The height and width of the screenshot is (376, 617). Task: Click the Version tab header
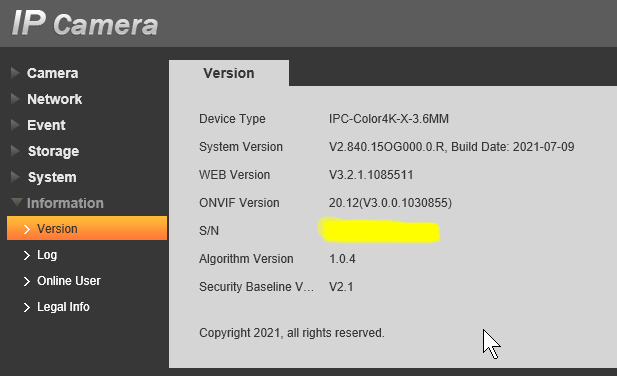tap(229, 73)
